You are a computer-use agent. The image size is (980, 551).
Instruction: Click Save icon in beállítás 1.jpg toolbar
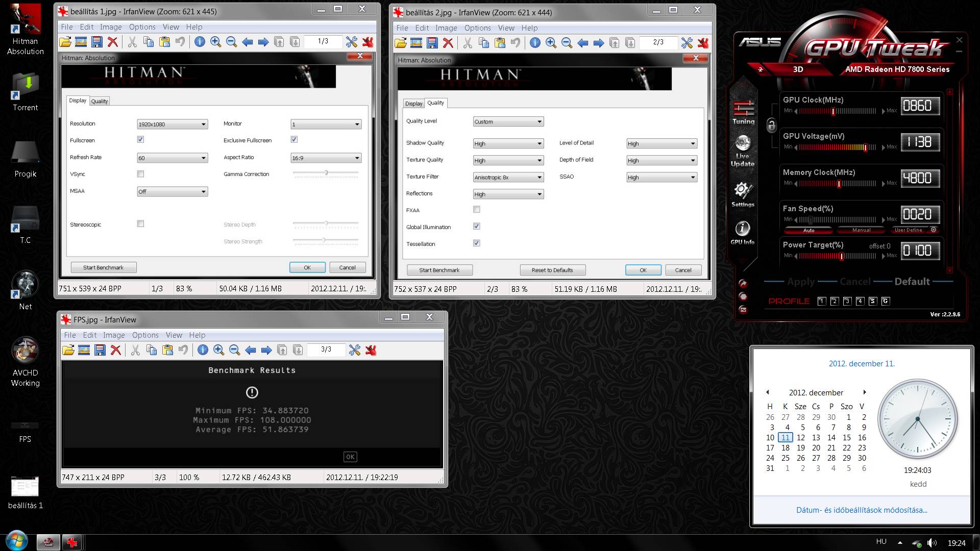coord(97,42)
